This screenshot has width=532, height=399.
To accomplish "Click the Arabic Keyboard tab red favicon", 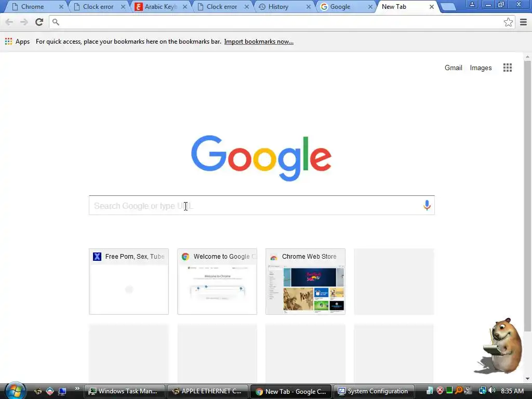I will (138, 7).
